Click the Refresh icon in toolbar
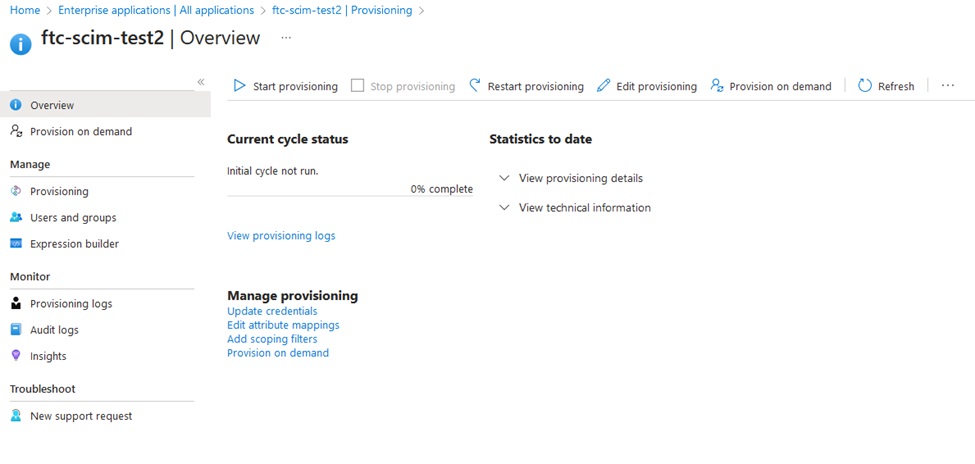 tap(865, 86)
